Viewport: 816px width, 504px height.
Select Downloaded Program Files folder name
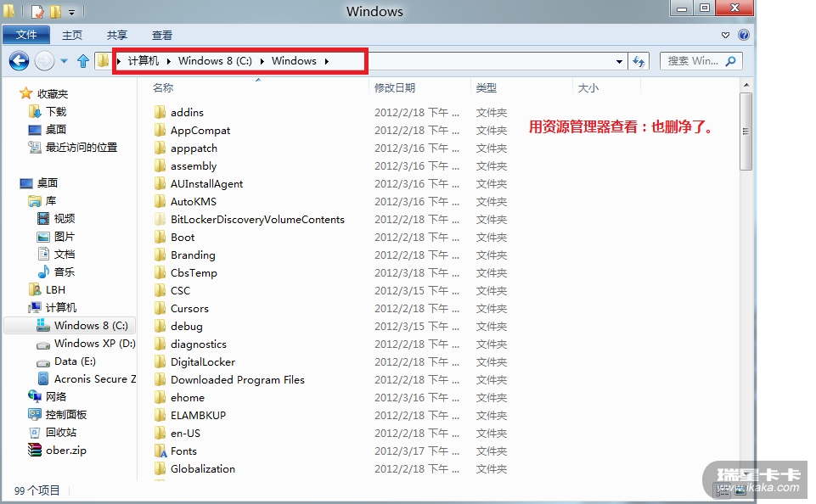237,379
